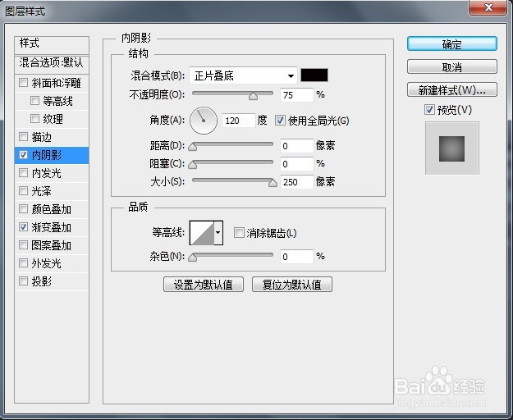Toggle the 预览 checkbox

pyautogui.click(x=429, y=109)
